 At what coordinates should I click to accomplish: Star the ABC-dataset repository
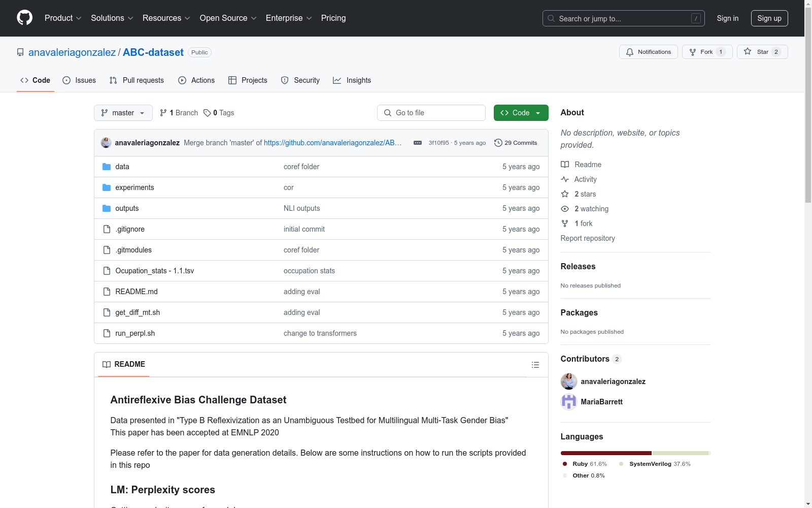tap(762, 52)
